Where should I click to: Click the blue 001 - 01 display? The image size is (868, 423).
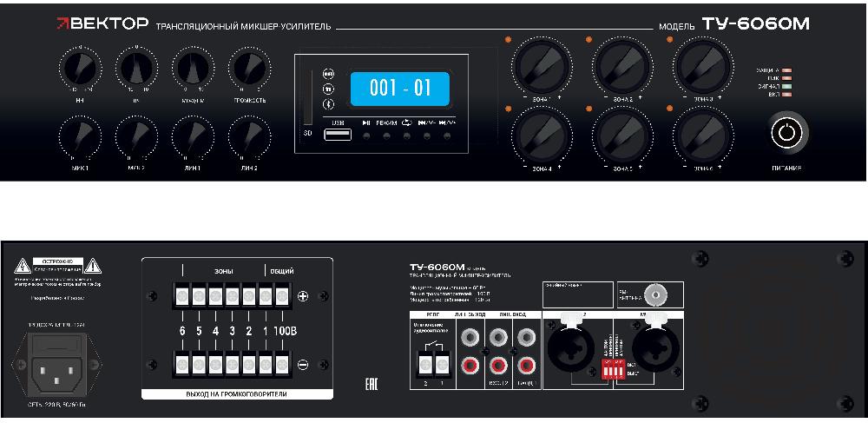pyautogui.click(x=399, y=89)
